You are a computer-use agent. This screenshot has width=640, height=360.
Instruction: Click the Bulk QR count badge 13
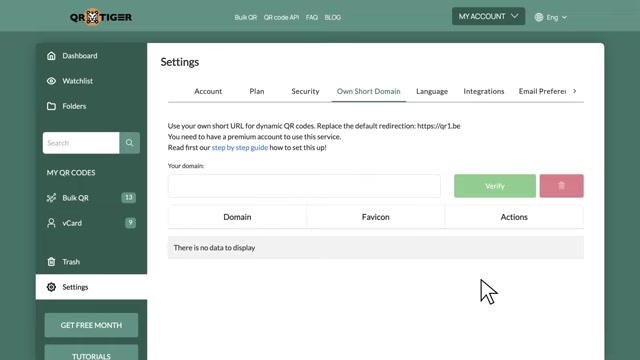tap(129, 198)
